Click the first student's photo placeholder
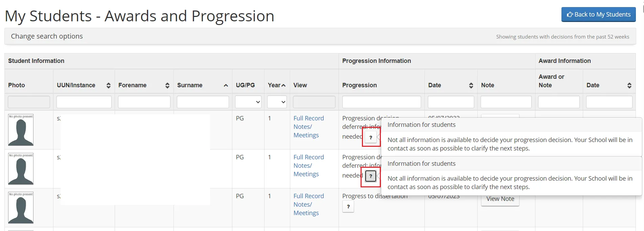The image size is (644, 231). pyautogui.click(x=21, y=130)
